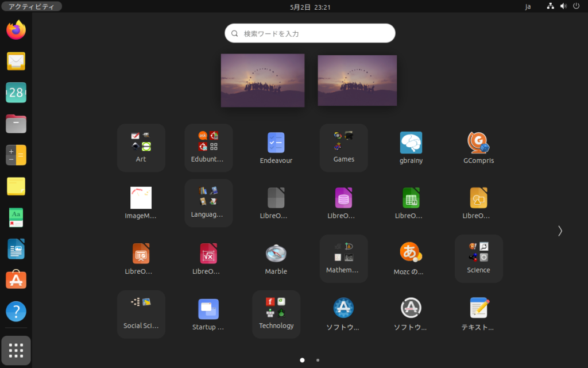Open LibreOffice Calc spreadsheet app
Viewport: 588px width, 368px height.
pyautogui.click(x=411, y=198)
